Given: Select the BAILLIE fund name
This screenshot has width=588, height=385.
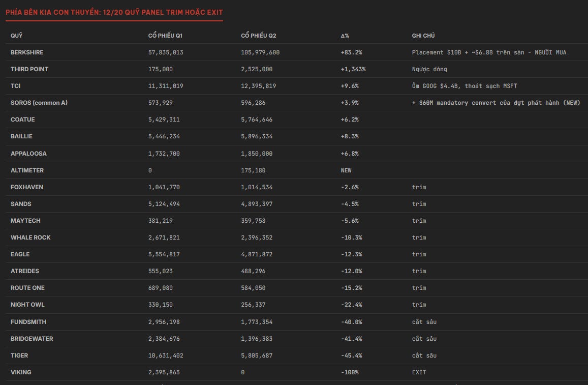Looking at the screenshot, I should point(21,136).
